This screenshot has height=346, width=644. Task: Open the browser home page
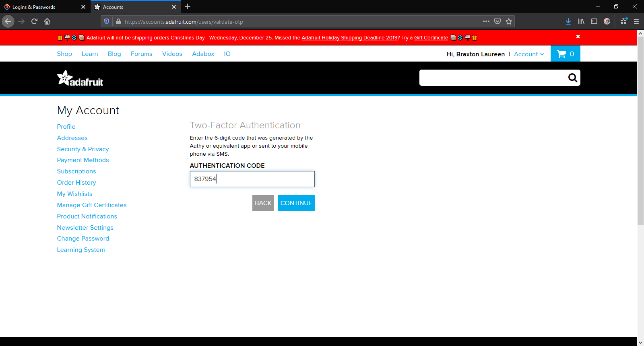(47, 21)
